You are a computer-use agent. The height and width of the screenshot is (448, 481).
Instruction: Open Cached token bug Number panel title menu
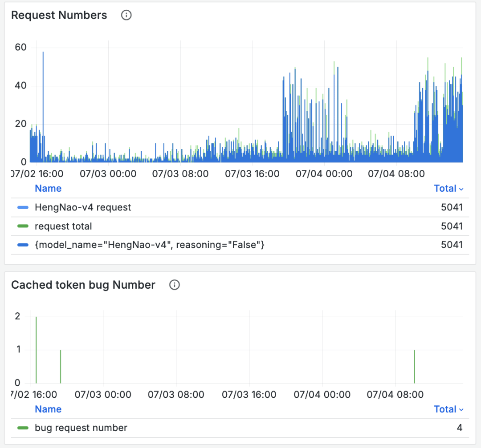pyautogui.click(x=83, y=285)
